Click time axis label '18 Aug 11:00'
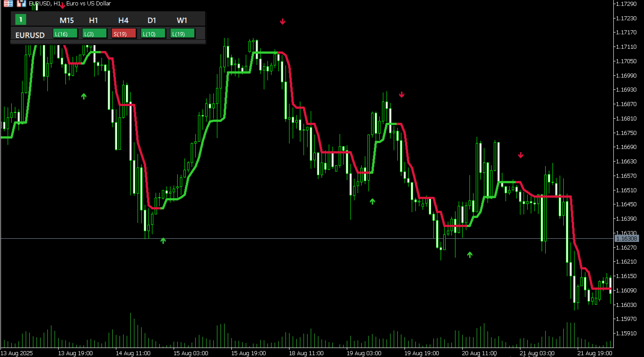 coord(306,353)
